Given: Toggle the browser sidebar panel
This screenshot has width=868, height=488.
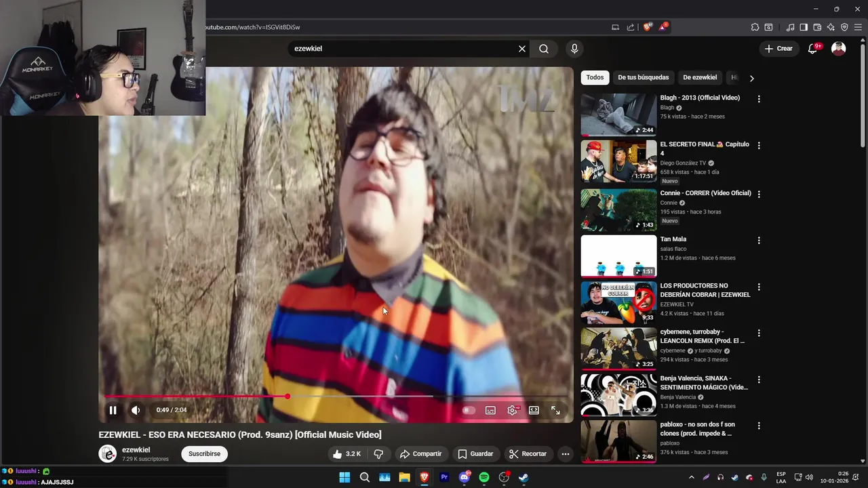Looking at the screenshot, I should click(x=804, y=27).
